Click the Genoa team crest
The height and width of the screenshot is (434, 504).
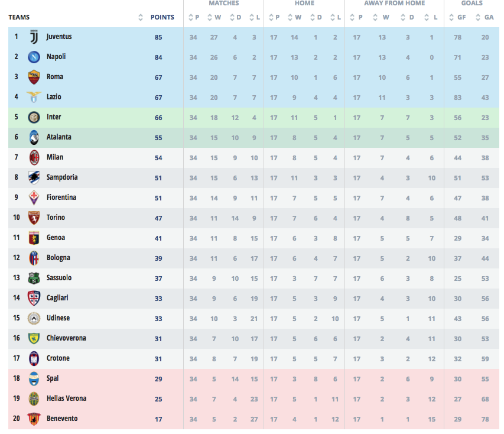[34, 238]
